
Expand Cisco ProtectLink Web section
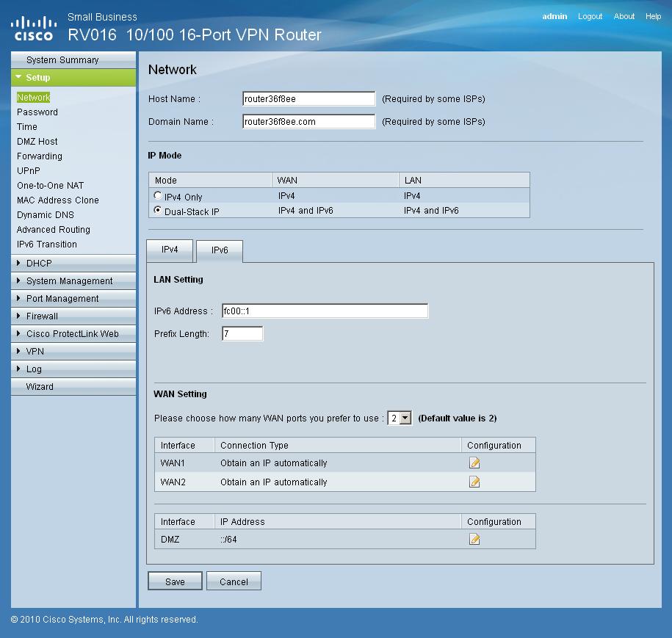click(73, 333)
